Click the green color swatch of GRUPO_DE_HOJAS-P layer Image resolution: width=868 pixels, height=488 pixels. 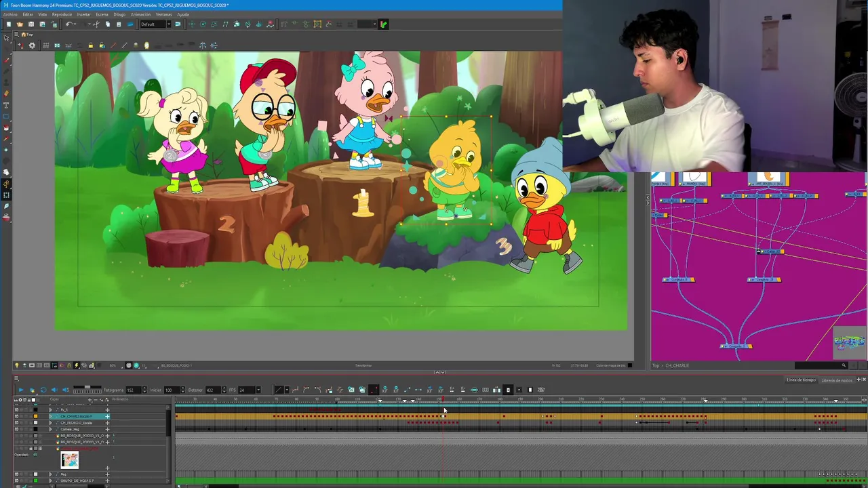click(35, 481)
